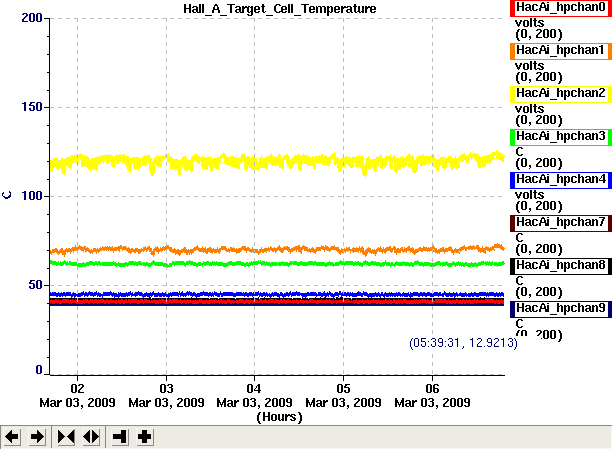Click the 04 hour tick label

click(254, 388)
